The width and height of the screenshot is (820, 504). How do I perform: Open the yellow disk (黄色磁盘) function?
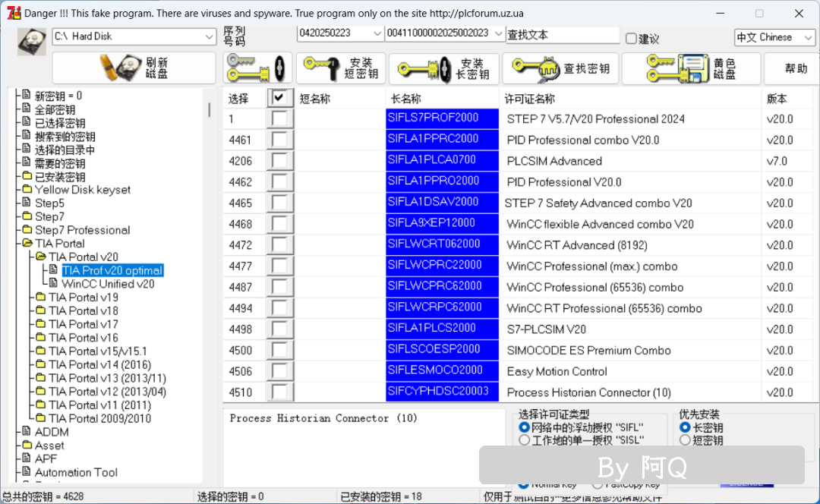point(691,68)
